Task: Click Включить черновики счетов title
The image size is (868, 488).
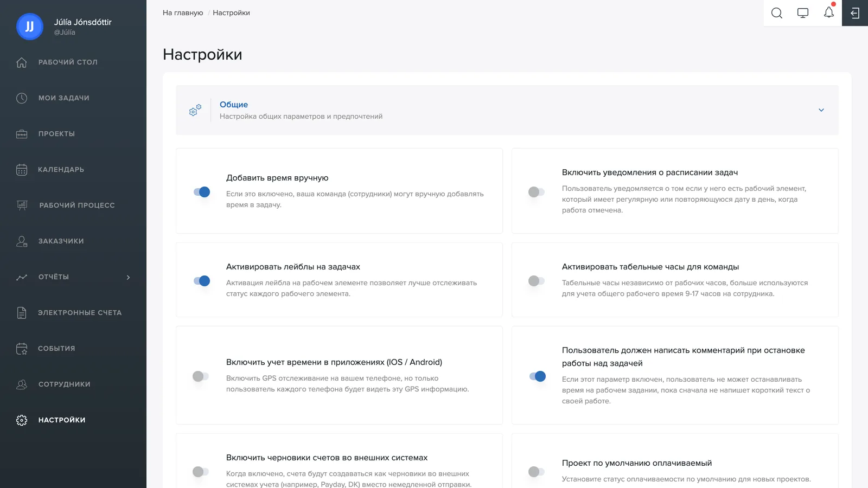Action: 327,458
